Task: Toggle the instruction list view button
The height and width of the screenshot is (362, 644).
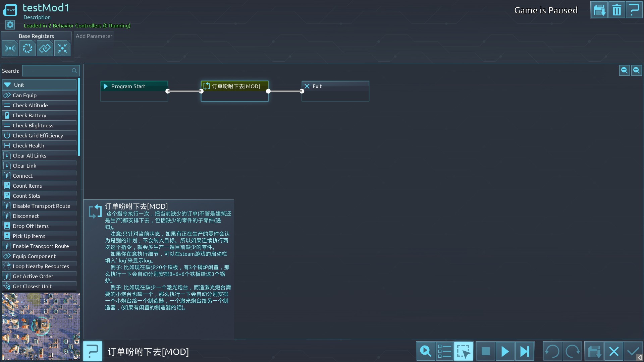Action: [444, 351]
